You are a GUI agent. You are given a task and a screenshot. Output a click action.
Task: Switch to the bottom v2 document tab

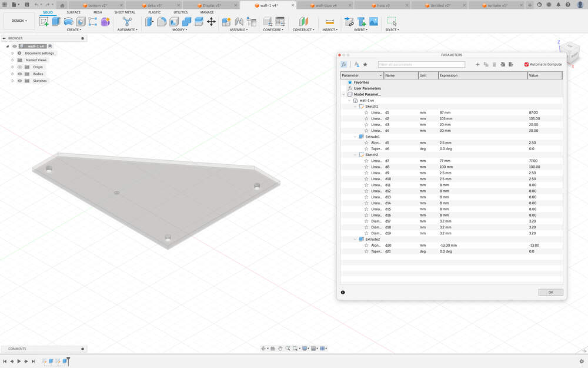click(x=97, y=5)
